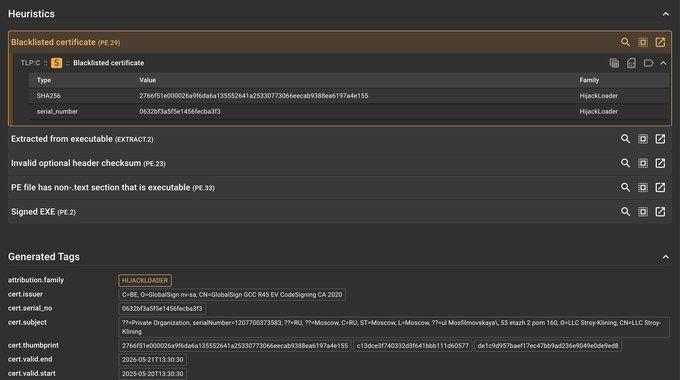Search for the Blacklisted certificate heuristic
The image size is (680, 380).
click(625, 42)
